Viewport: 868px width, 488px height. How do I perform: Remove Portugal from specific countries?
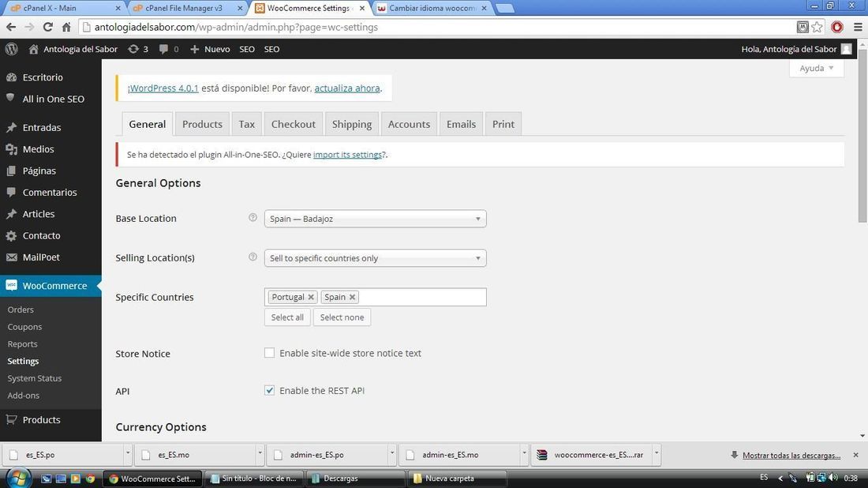[311, 297]
